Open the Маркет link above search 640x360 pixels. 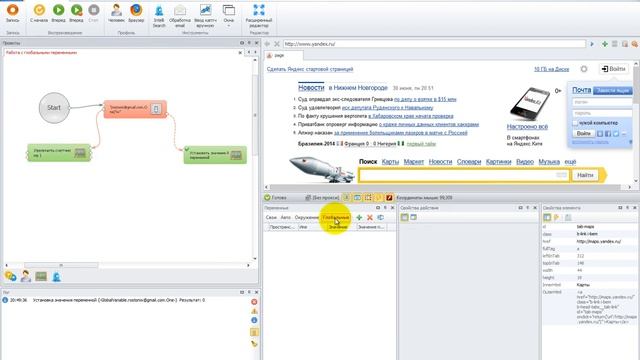[x=414, y=162]
